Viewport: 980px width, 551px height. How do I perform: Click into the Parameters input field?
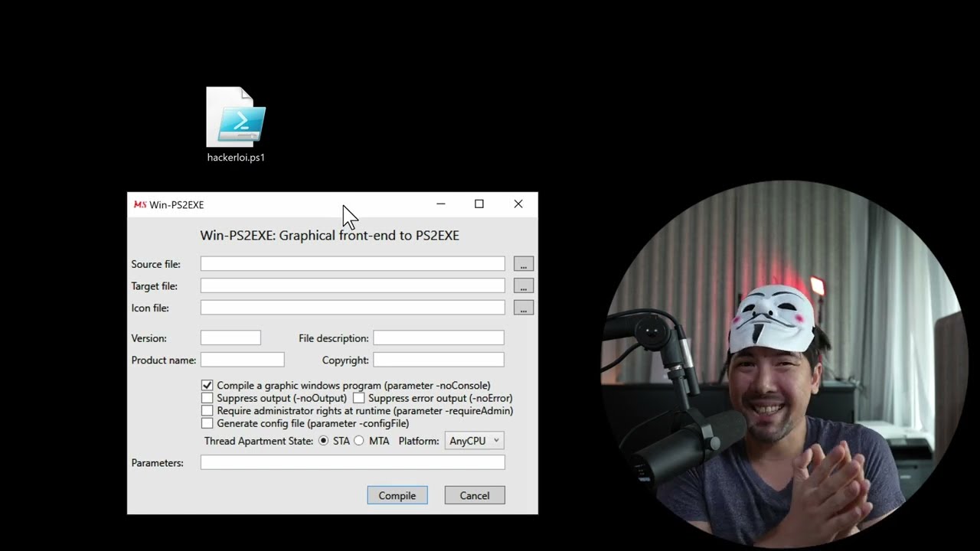[352, 462]
